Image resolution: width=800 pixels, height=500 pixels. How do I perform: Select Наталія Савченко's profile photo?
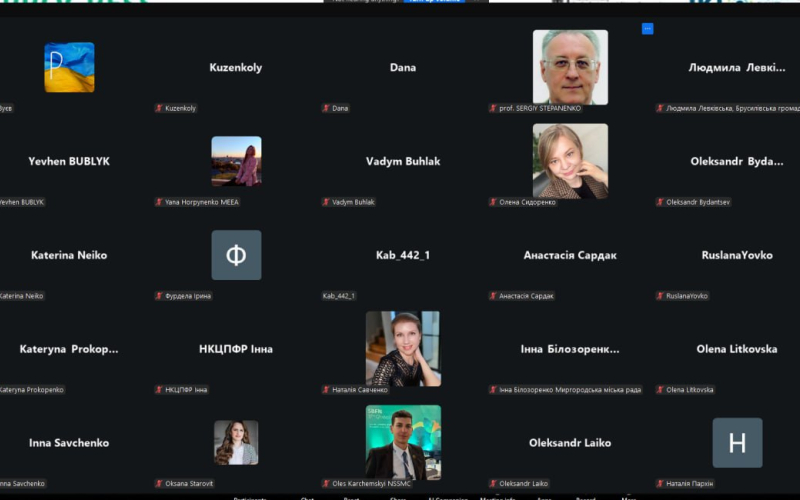(x=403, y=349)
